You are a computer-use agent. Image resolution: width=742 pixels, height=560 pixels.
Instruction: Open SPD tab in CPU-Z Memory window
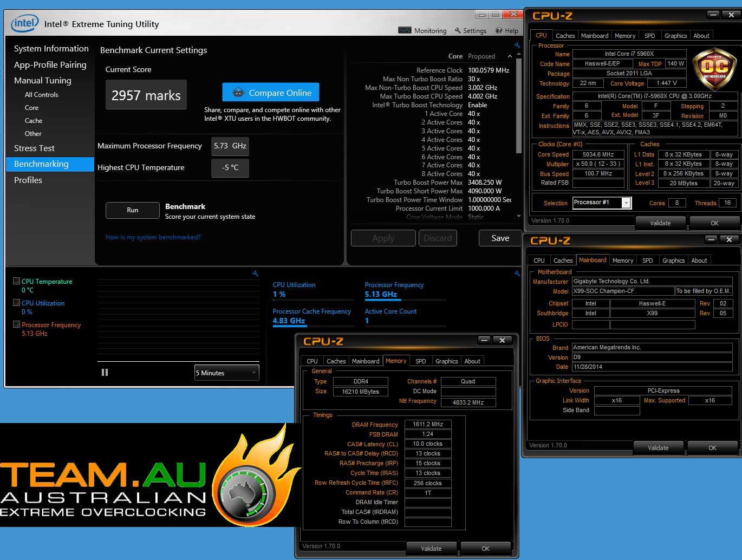[421, 361]
